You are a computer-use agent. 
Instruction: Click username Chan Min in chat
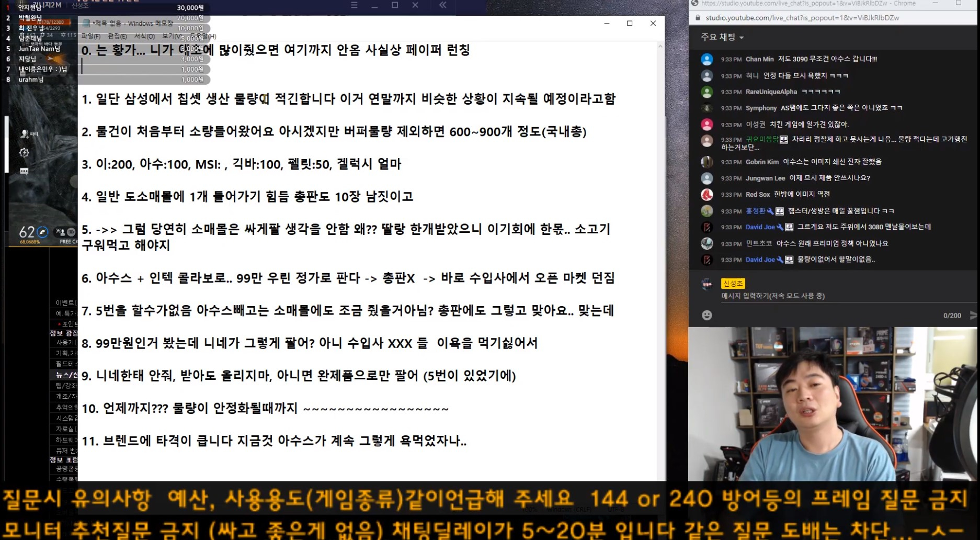[759, 59]
